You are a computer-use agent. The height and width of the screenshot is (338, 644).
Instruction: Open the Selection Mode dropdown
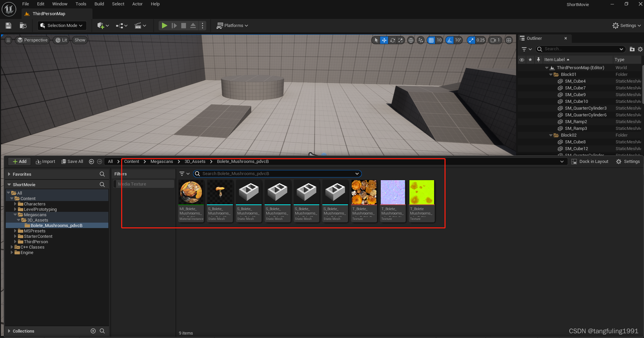coord(62,26)
